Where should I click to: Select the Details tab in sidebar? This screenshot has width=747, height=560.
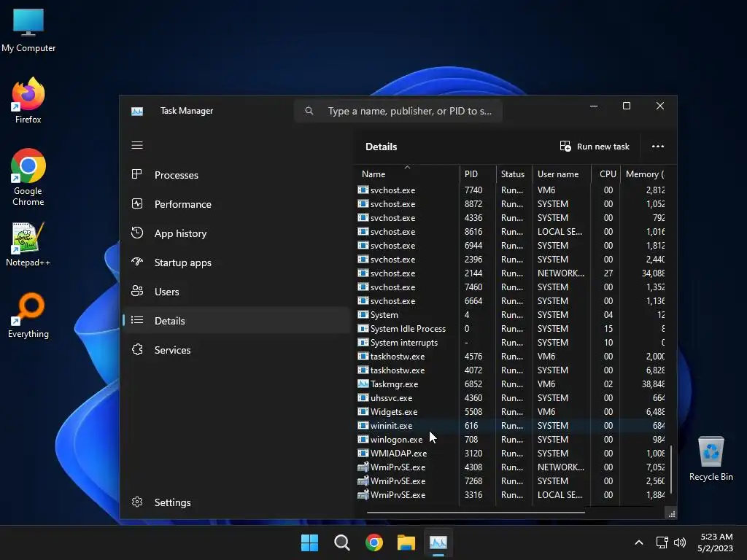[x=169, y=321]
